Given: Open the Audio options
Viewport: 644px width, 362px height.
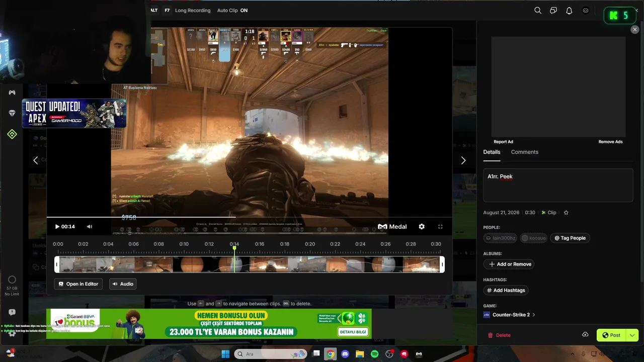Looking at the screenshot, I should (123, 284).
